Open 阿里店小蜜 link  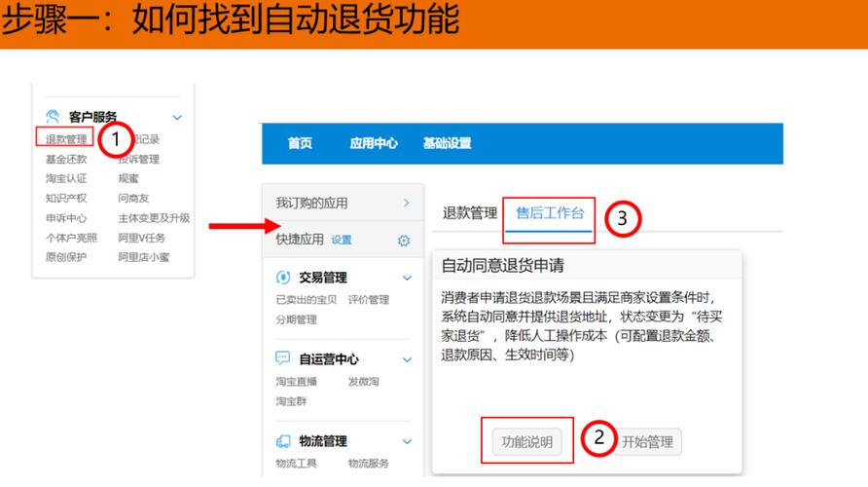[144, 257]
